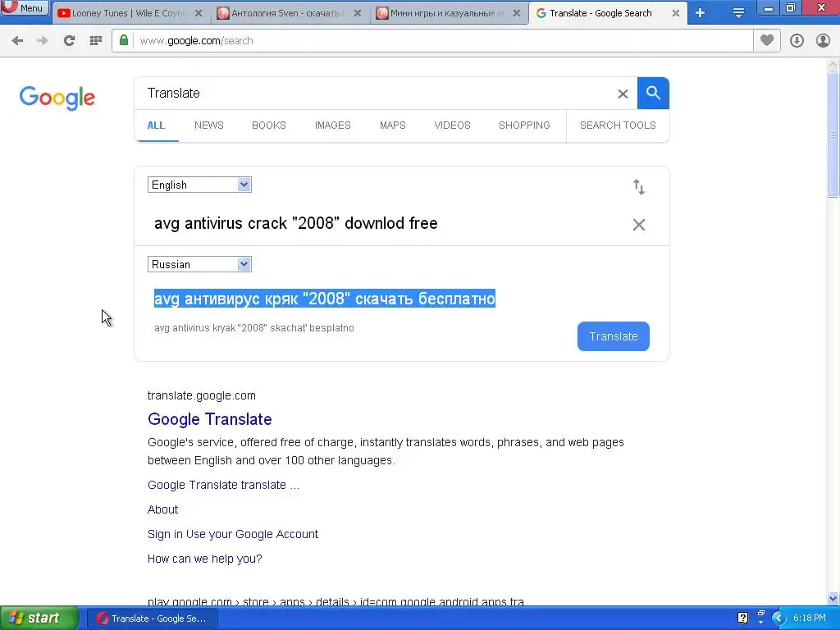Clear the translation source text

click(x=638, y=225)
